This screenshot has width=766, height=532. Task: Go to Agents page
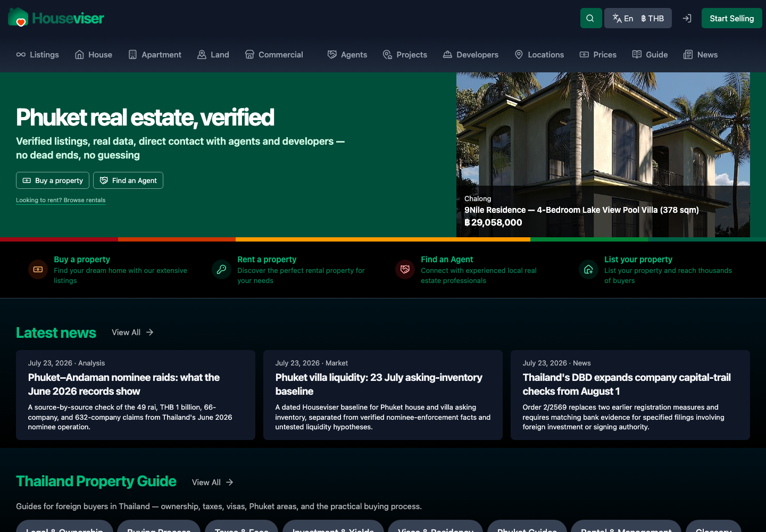[x=347, y=55]
